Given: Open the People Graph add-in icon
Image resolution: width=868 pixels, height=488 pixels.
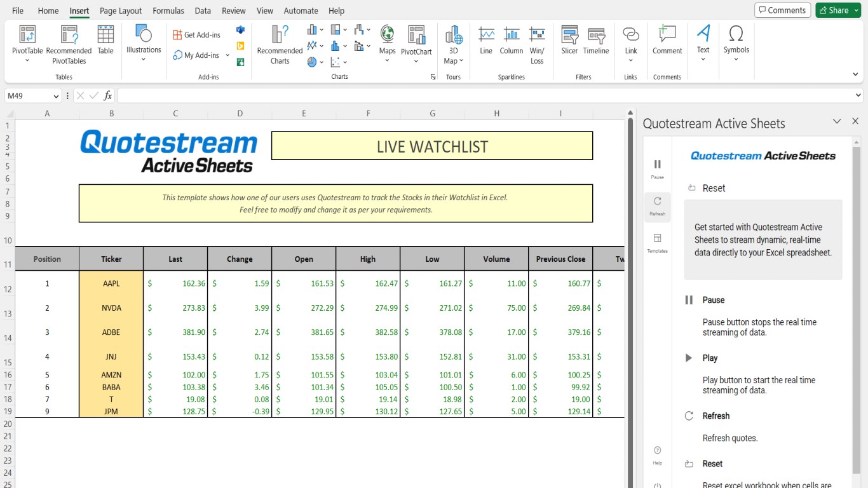Looking at the screenshot, I should pyautogui.click(x=240, y=62).
